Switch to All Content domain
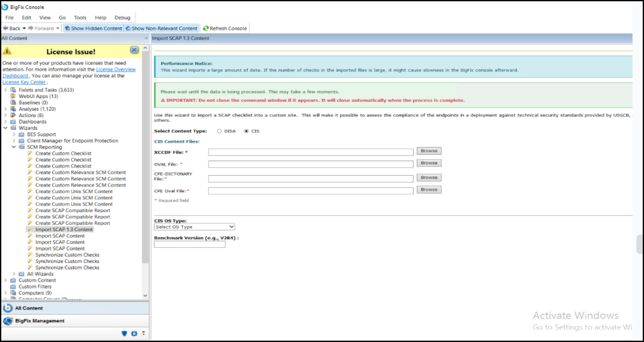The image size is (644, 342). 74,308
